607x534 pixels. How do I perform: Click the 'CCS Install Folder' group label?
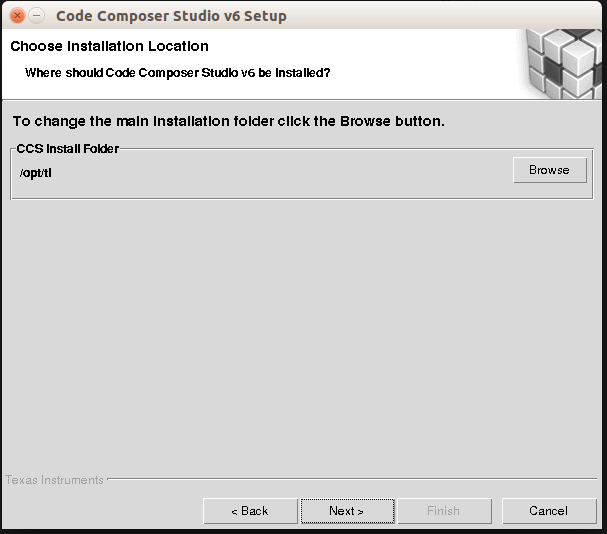tap(68, 149)
